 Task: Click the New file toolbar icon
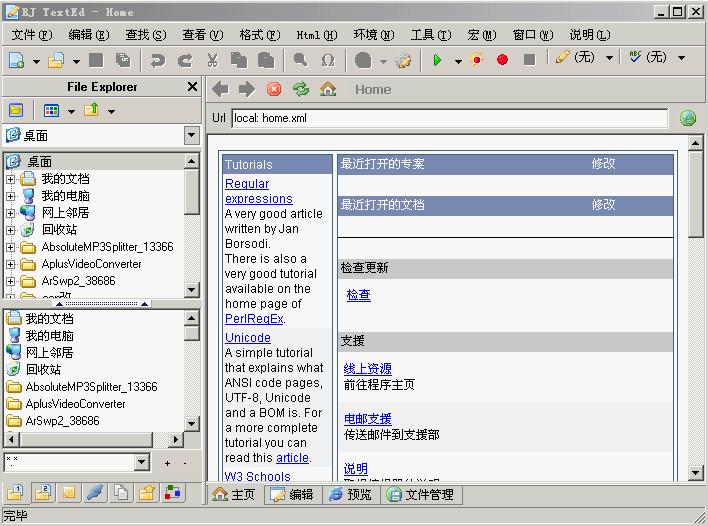(x=17, y=60)
